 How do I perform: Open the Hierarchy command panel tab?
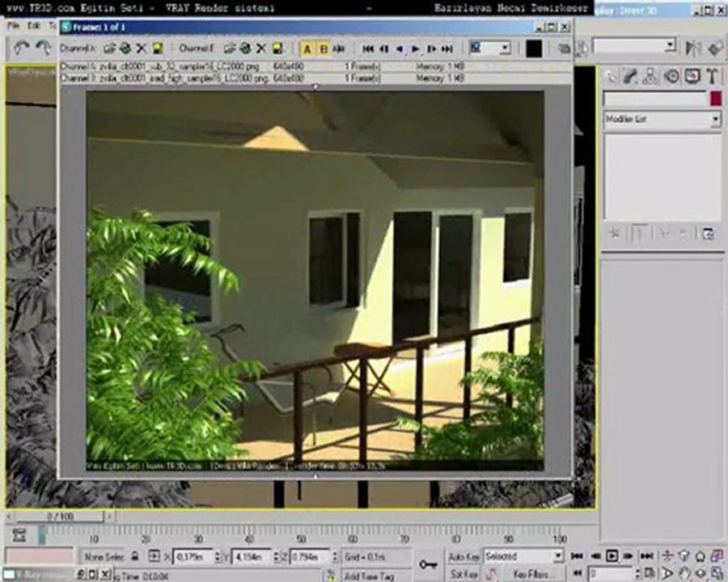[x=650, y=77]
